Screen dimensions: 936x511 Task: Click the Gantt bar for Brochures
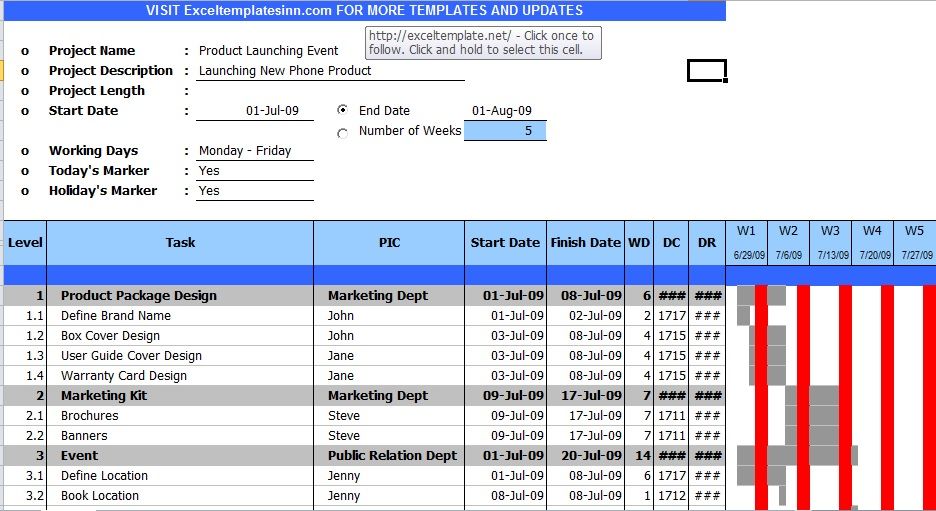point(812,415)
